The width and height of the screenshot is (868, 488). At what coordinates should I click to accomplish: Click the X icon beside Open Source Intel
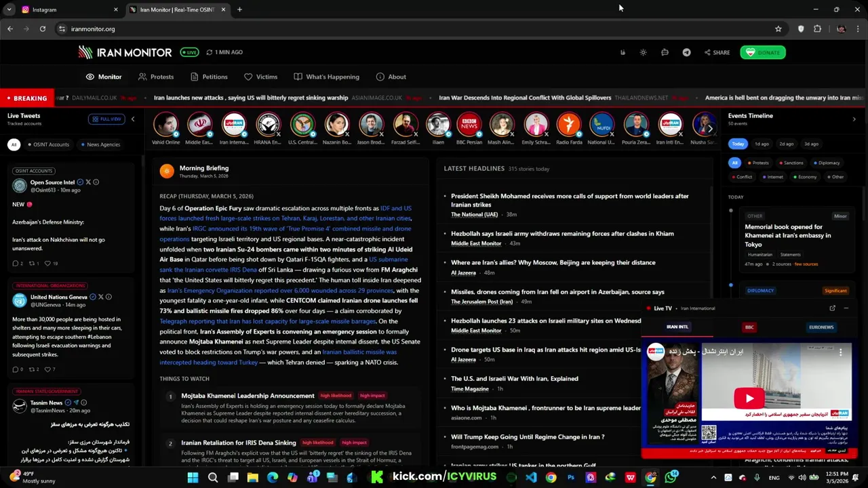pyautogui.click(x=88, y=182)
